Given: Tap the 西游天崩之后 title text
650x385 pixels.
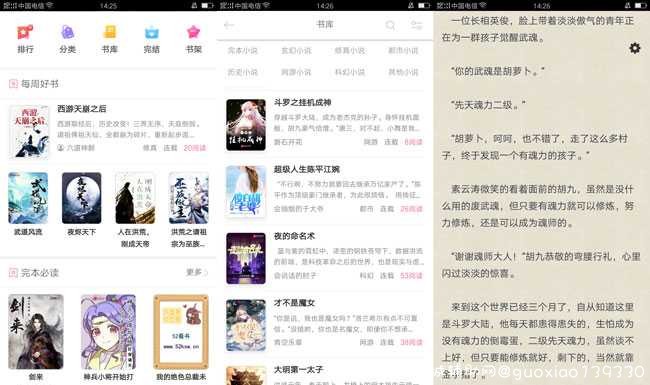Looking at the screenshot, I should click(x=82, y=109).
